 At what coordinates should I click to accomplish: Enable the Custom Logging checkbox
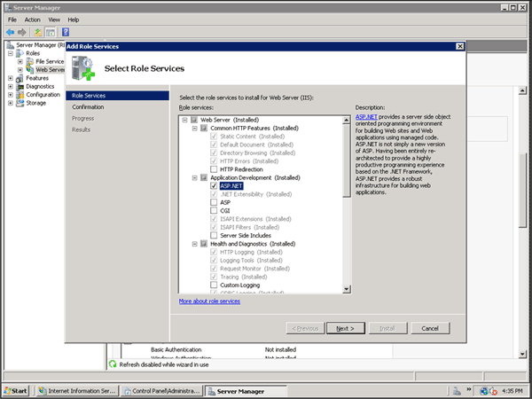[214, 285]
